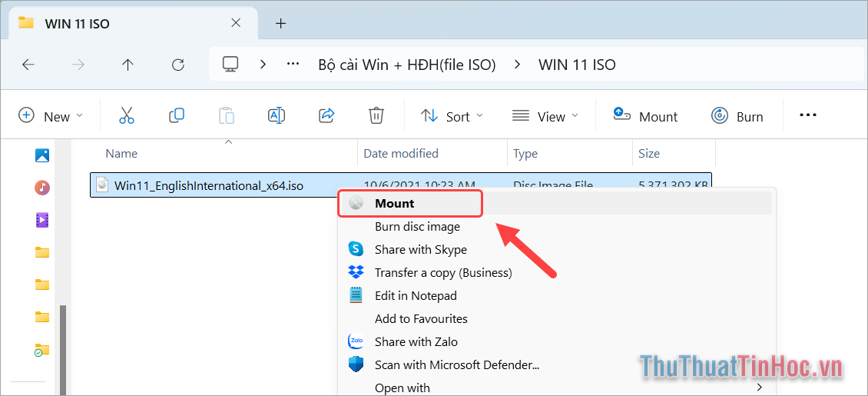Viewport: 868px width, 396px height.
Task: Click the Rename icon in toolbar
Action: (277, 116)
